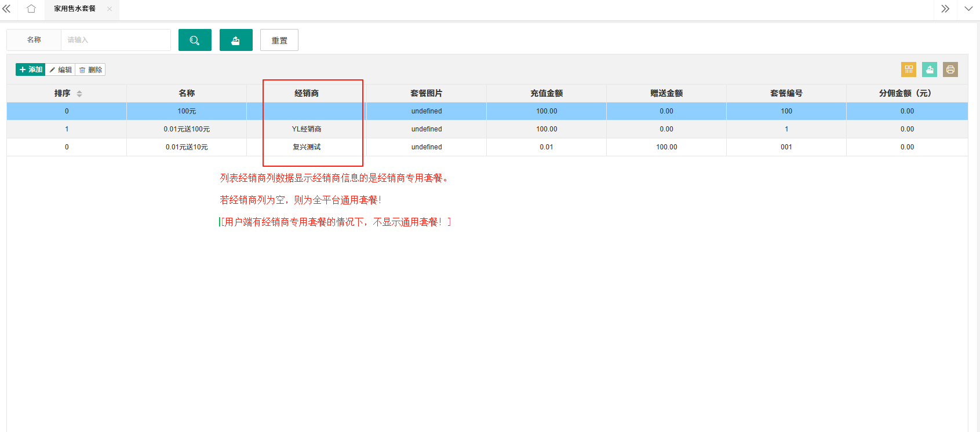Collapse sidebar with double left arrows
The width and height of the screenshot is (980, 432).
[x=7, y=9]
